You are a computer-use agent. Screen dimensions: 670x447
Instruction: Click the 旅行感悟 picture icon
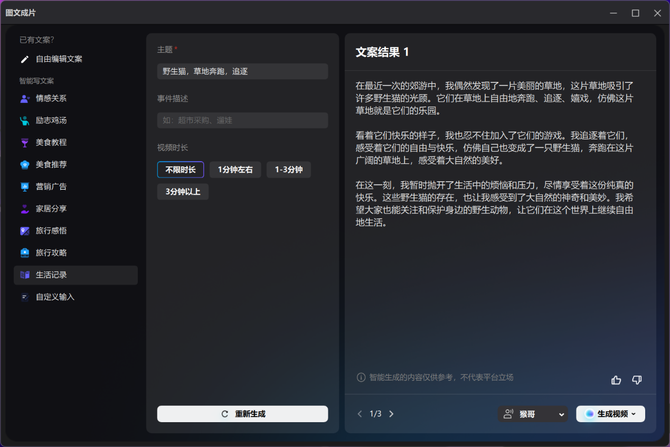pos(25,231)
